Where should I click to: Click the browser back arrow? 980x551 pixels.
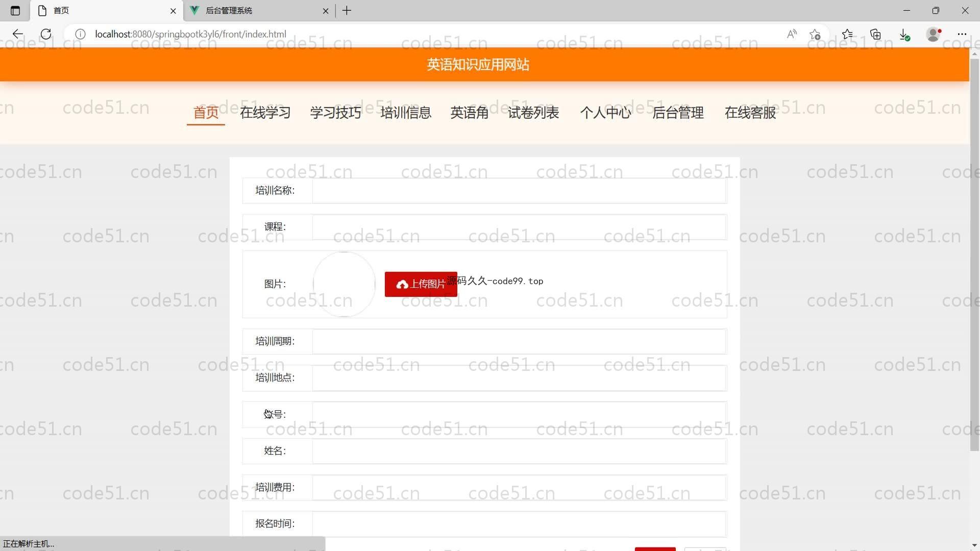pyautogui.click(x=18, y=34)
